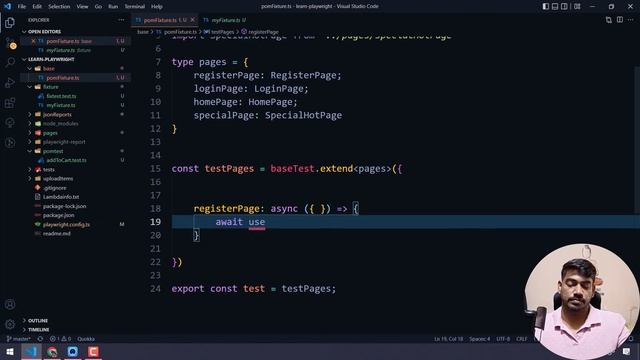This screenshot has height=360, width=640.
Task: Click the testPages breadcrumb
Action: click(x=219, y=31)
